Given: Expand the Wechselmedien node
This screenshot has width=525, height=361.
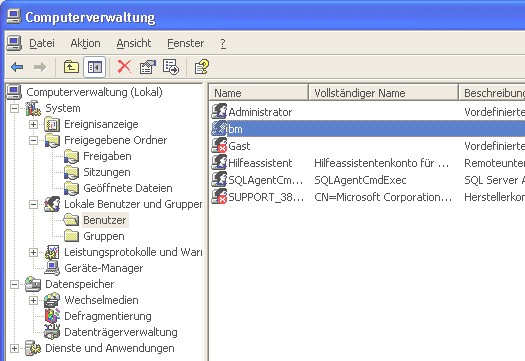Looking at the screenshot, I should 33,300.
